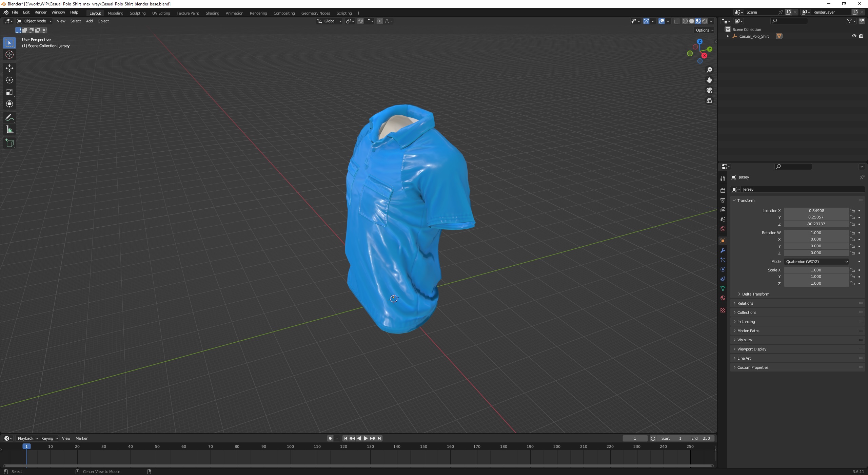Open the Texture properties checker tab
Image resolution: width=868 pixels, height=475 pixels.
click(x=723, y=310)
